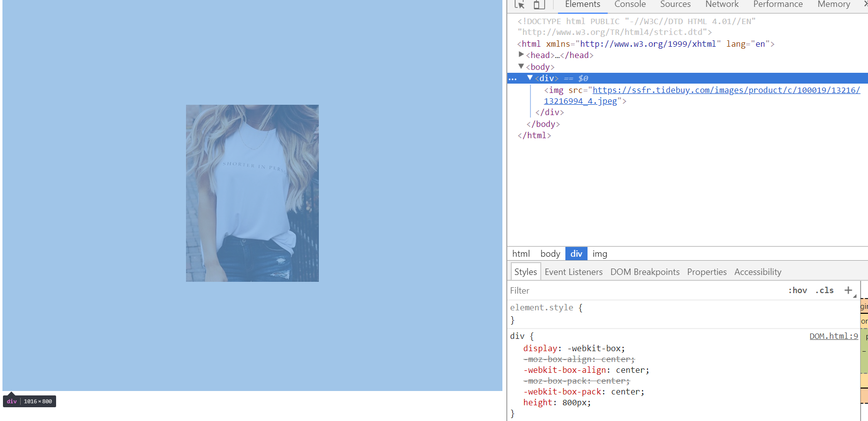Click the Filter styles input field
Viewport: 868px width, 421px height.
[x=645, y=291]
